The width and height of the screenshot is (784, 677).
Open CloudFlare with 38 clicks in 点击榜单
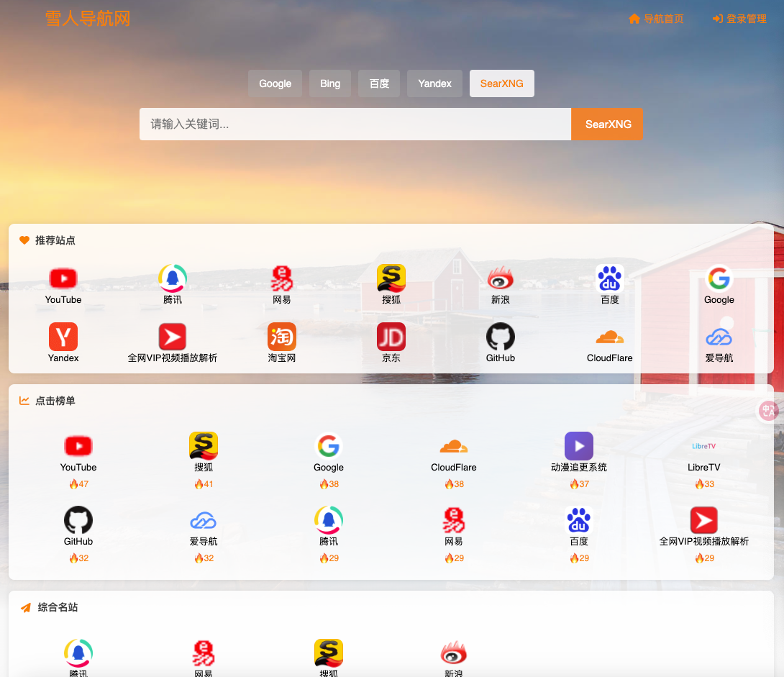pos(454,446)
